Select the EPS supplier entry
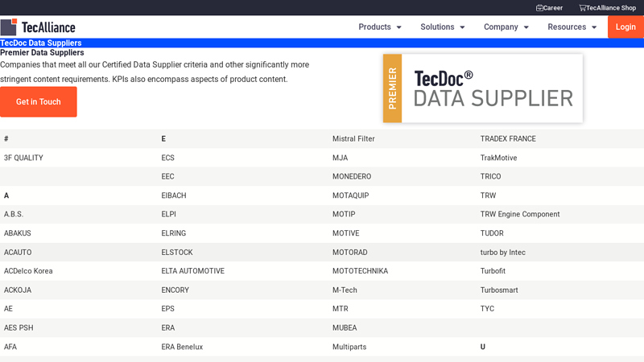The height and width of the screenshot is (362, 644). click(167, 309)
